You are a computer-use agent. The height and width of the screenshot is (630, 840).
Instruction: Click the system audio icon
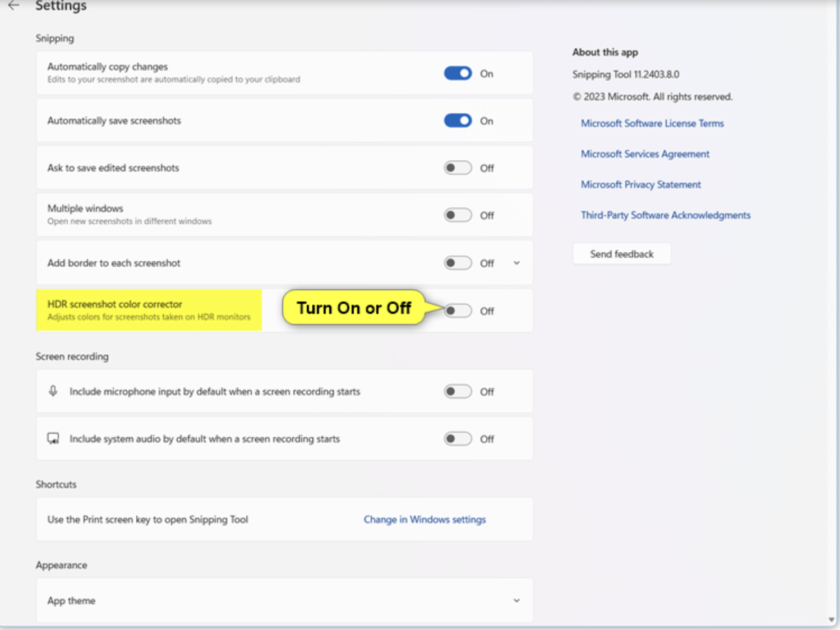[53, 438]
